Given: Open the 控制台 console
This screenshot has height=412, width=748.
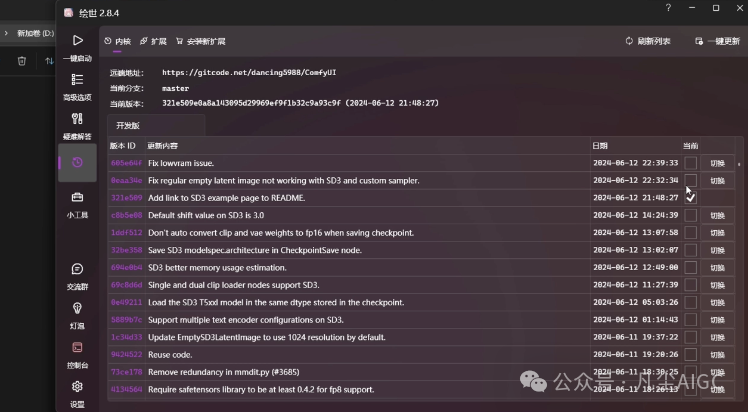Looking at the screenshot, I should 77,348.
